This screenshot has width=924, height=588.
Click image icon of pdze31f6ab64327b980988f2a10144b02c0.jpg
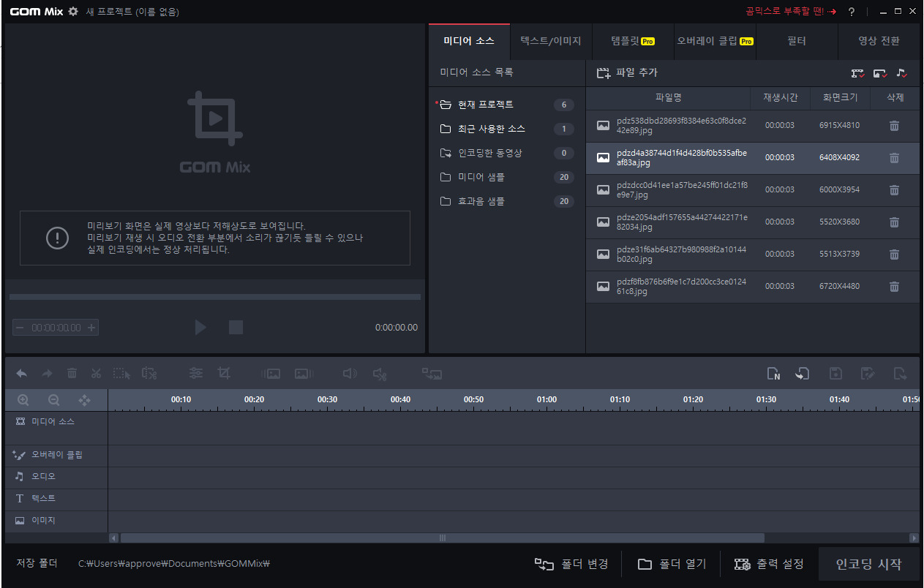click(603, 255)
